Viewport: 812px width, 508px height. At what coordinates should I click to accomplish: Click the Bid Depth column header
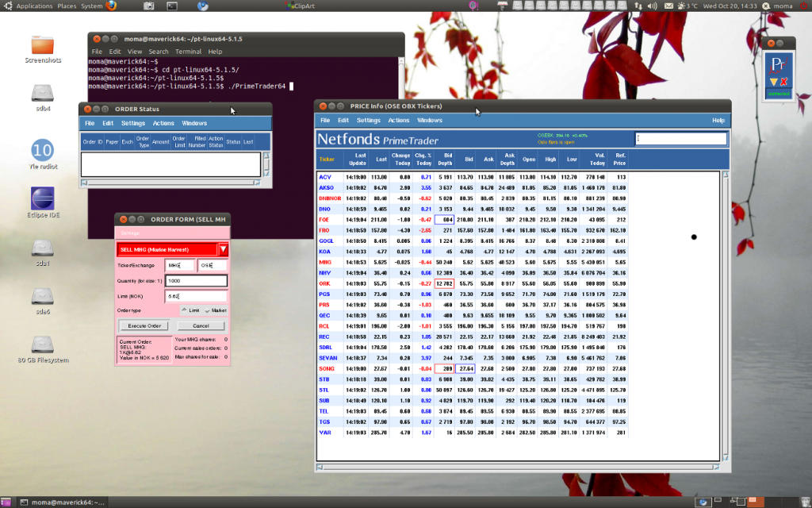(444, 159)
